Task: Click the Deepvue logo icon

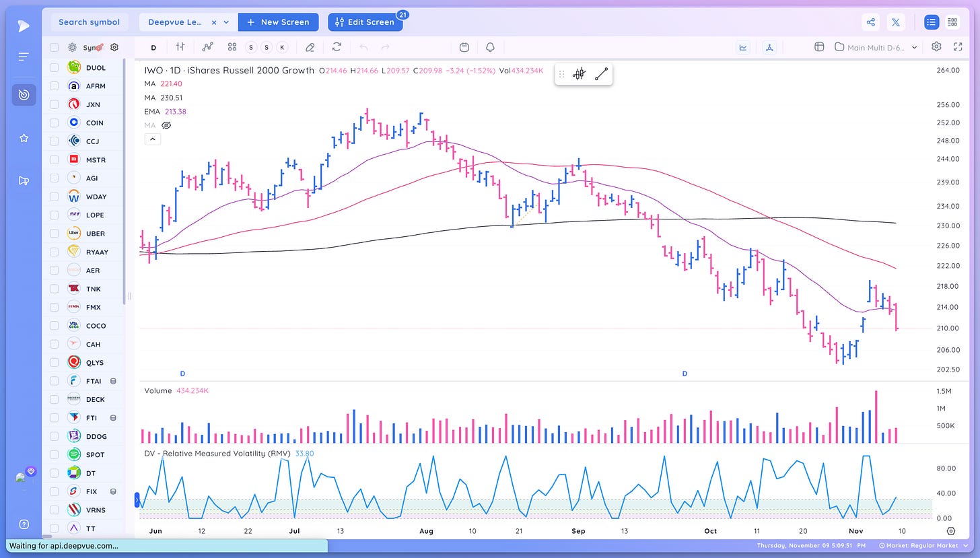Action: (x=24, y=26)
